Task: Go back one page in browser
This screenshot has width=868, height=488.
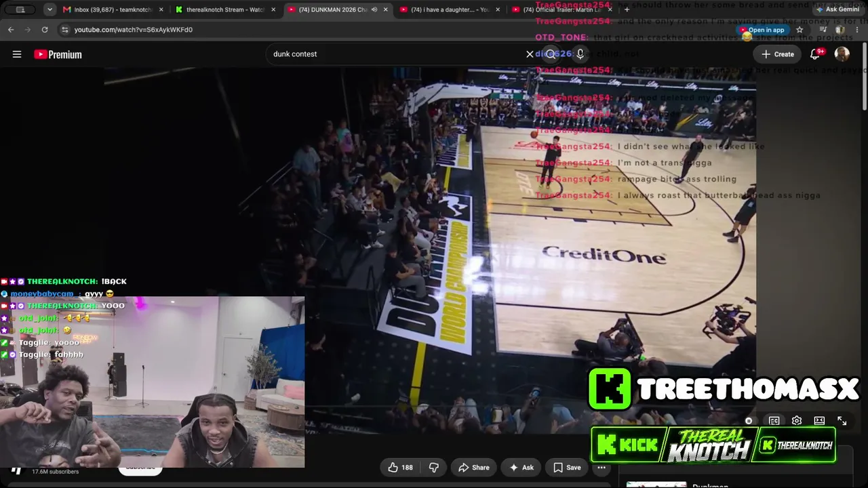Action: click(x=11, y=30)
